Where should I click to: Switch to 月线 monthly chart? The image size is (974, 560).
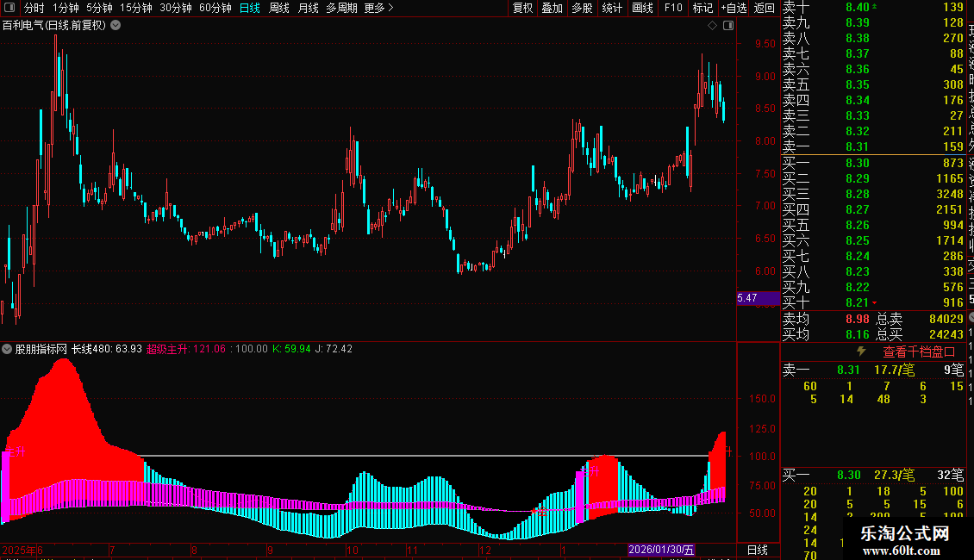tap(308, 8)
